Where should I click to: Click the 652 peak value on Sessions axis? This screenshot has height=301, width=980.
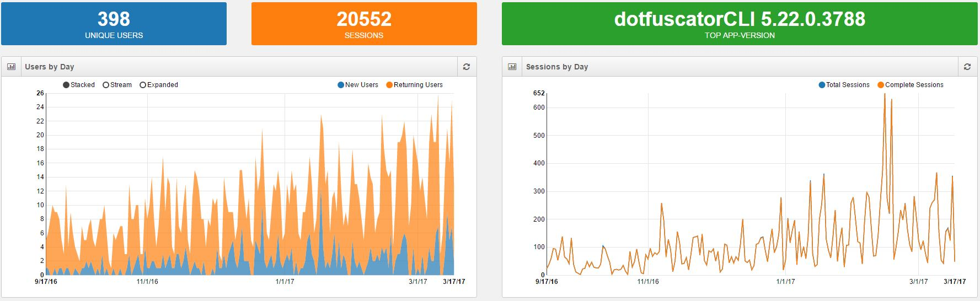click(539, 93)
